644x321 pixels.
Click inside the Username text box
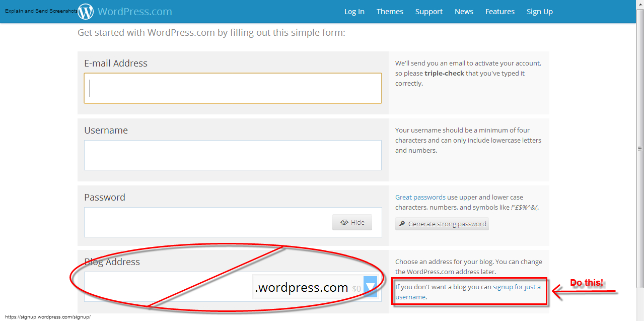(233, 155)
